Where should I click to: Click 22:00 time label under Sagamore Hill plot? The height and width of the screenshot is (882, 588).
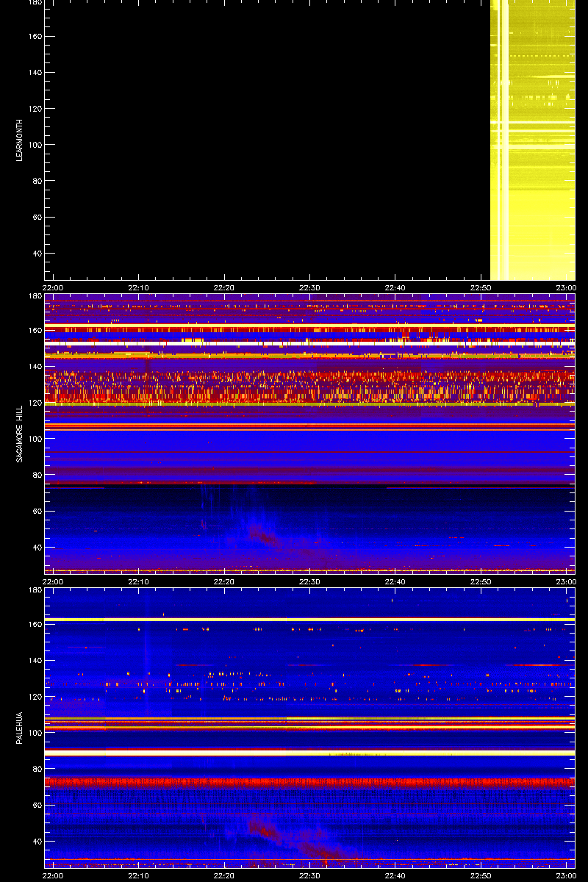pyautogui.click(x=53, y=581)
